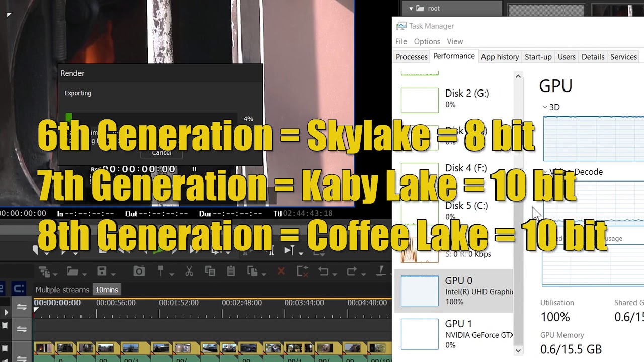
Task: Select GPU 1 NVIDIA GeForce entry
Action: click(x=454, y=334)
